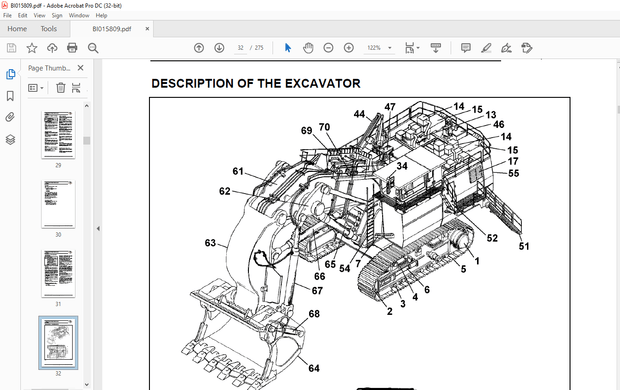The height and width of the screenshot is (390, 620).
Task: Activate the Hand pan tool
Action: click(308, 48)
